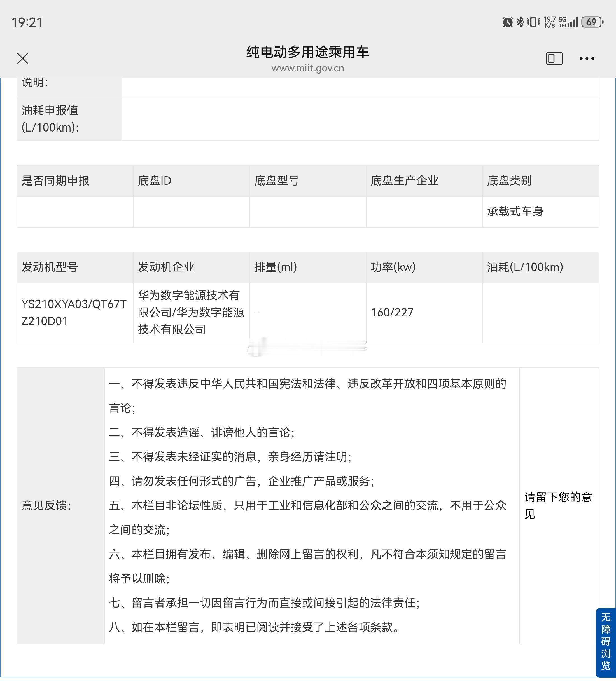616x694 pixels.
Task: Tap the split-screen window icon
Action: [554, 58]
